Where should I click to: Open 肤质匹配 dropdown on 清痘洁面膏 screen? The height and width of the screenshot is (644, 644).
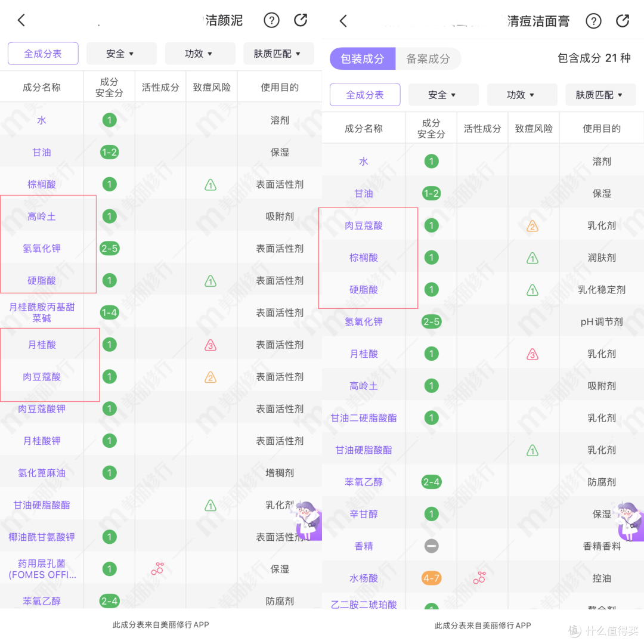click(600, 95)
